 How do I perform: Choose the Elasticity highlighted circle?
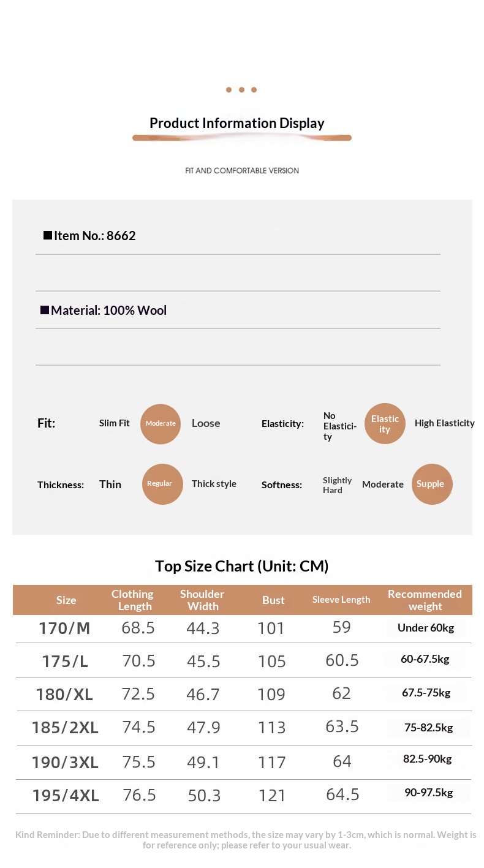click(x=385, y=424)
